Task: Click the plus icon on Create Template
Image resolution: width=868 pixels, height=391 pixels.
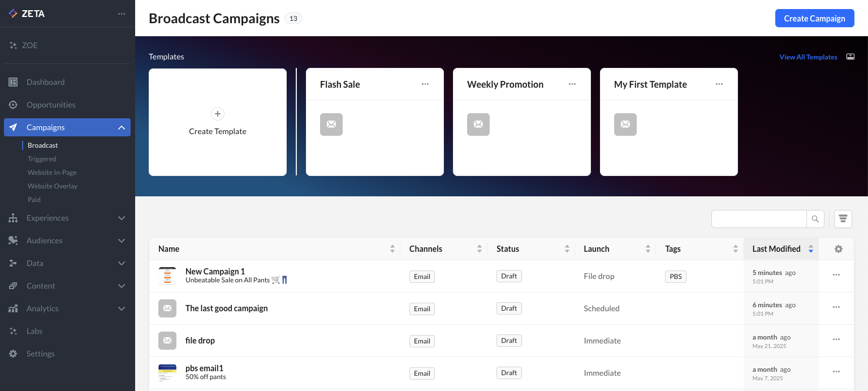Action: (x=218, y=114)
